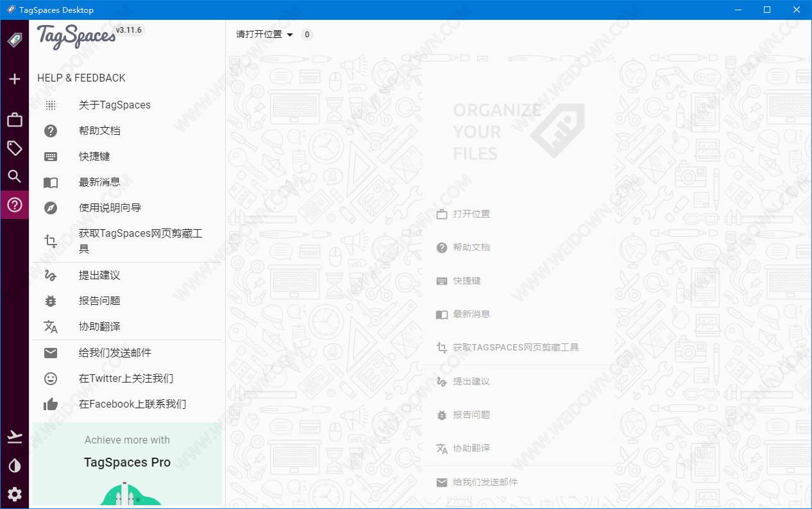Select 最新消息 in help panel
Viewport: 812px width, 509px height.
pos(128,182)
